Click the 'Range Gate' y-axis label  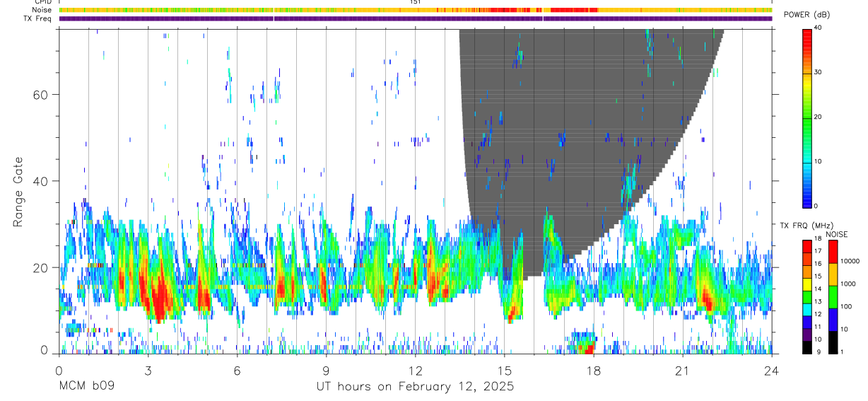pyautogui.click(x=18, y=192)
